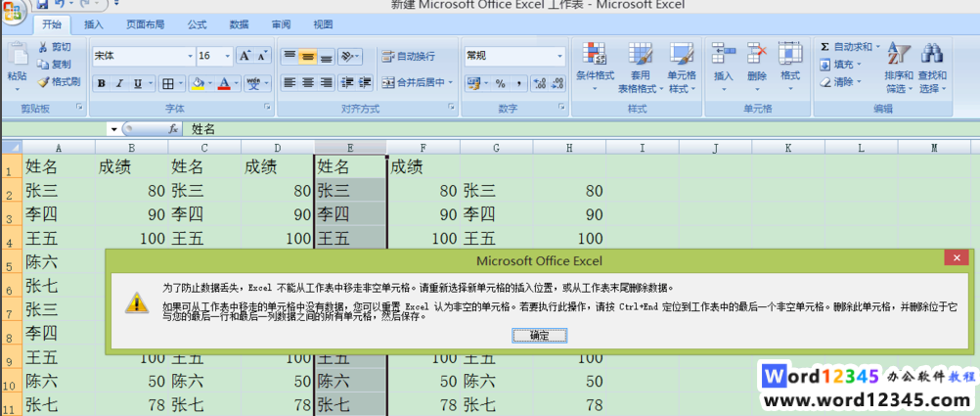Toggle Italic formatting
Image resolution: width=980 pixels, height=416 pixels.
point(118,83)
